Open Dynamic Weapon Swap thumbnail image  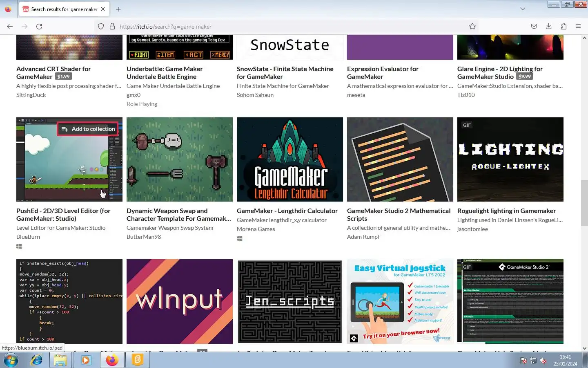(x=180, y=159)
